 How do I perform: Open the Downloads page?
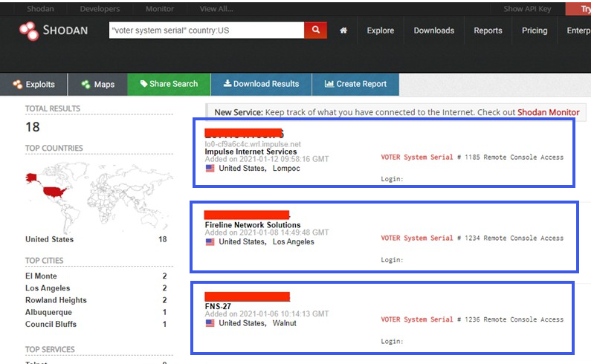pyautogui.click(x=433, y=30)
